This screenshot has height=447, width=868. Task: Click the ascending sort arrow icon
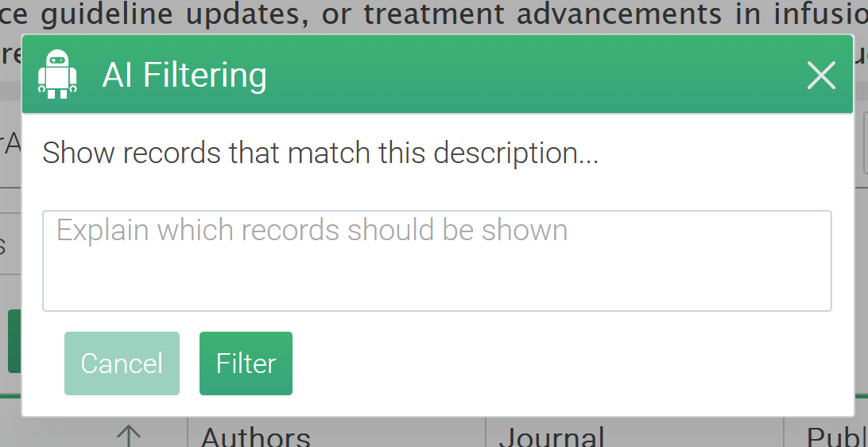click(128, 436)
